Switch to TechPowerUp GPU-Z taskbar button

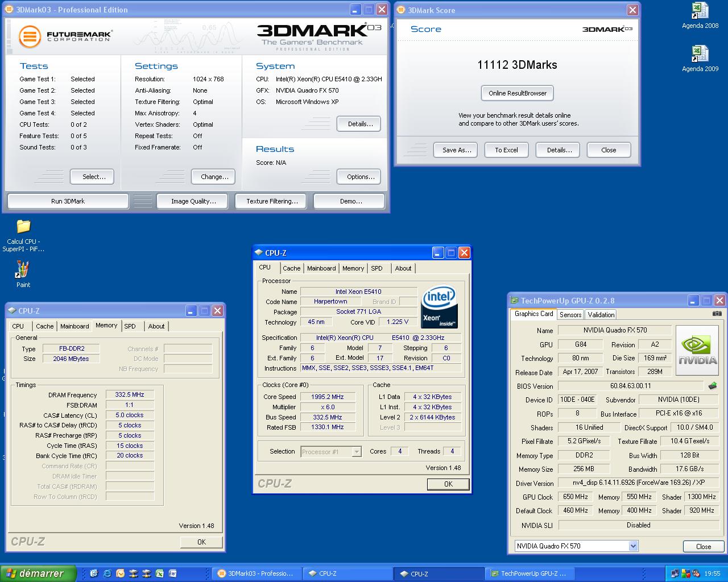(x=531, y=573)
